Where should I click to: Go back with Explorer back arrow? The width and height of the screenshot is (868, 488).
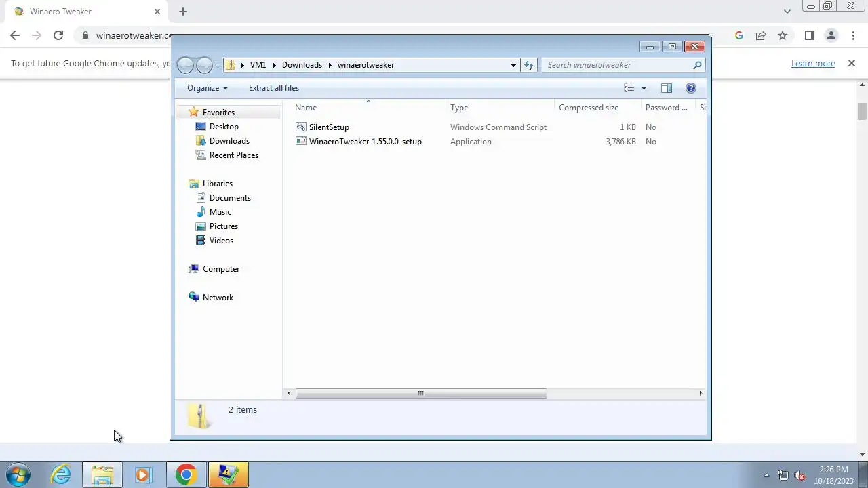click(185, 65)
